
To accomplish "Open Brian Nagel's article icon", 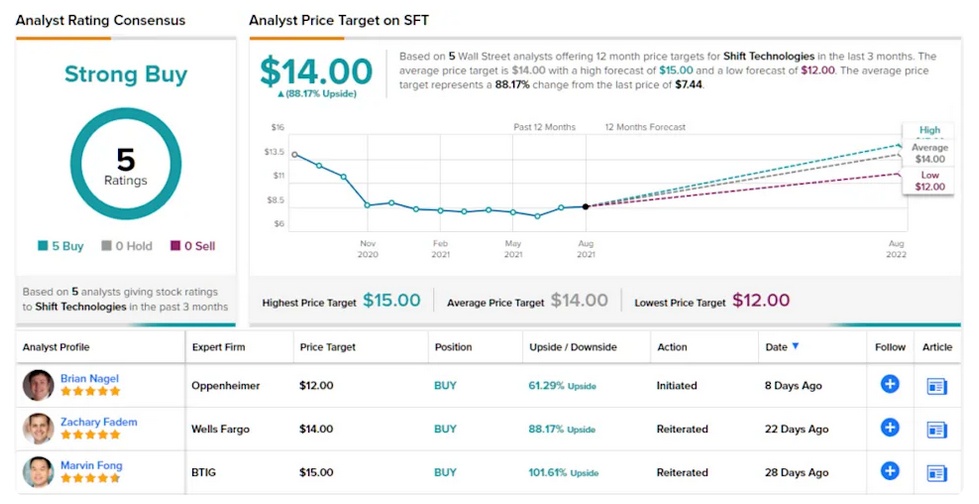I will pos(937,385).
